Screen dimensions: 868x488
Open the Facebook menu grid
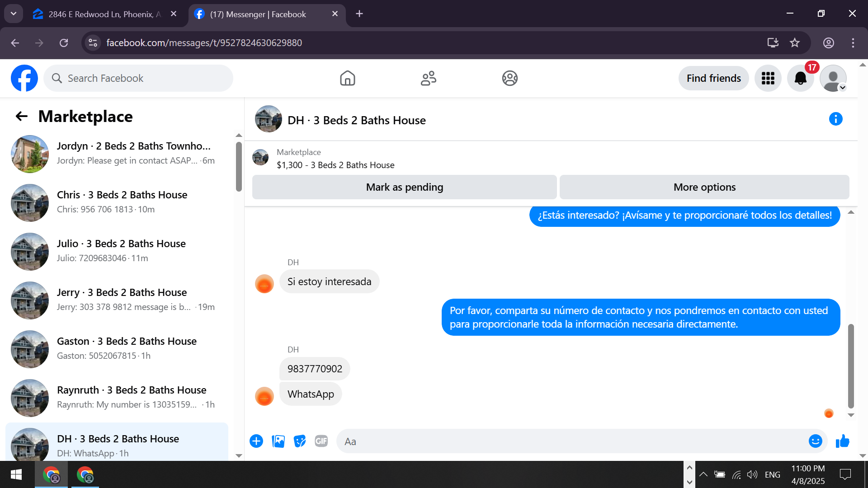[768, 78]
